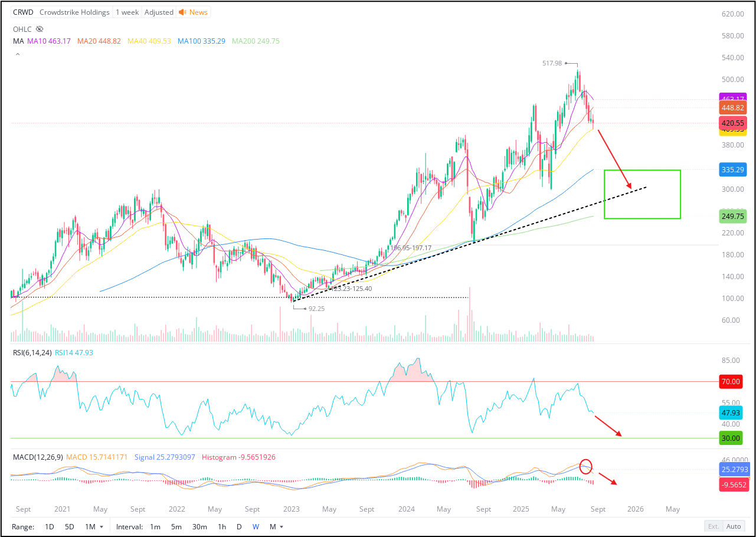Toggle the Adjusted price setting
Viewport: 756px width, 537px height.
coord(158,12)
